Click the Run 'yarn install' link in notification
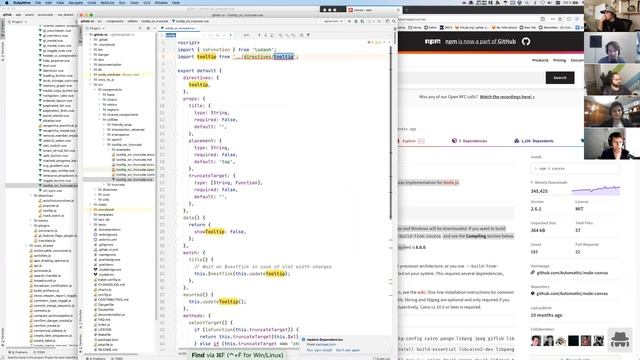 (x=319, y=350)
